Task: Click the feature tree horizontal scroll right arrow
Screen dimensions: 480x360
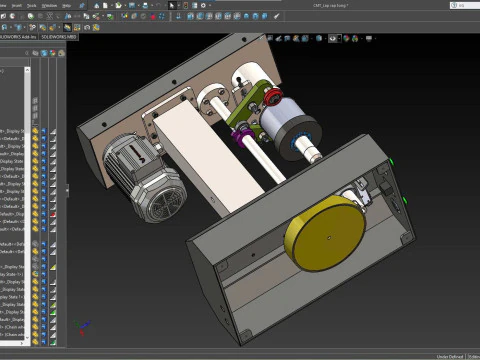Action: click(x=22, y=343)
